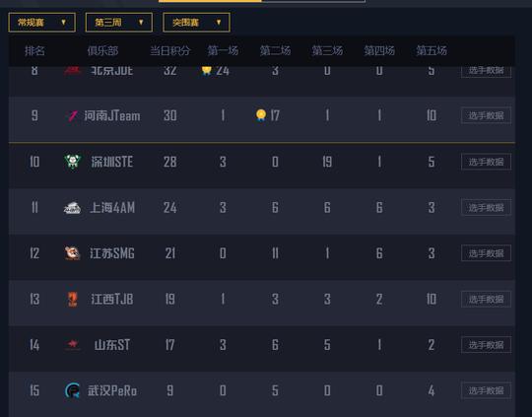Open the 突围赛 stage dropdown
This screenshot has height=417, width=532.
click(x=196, y=23)
